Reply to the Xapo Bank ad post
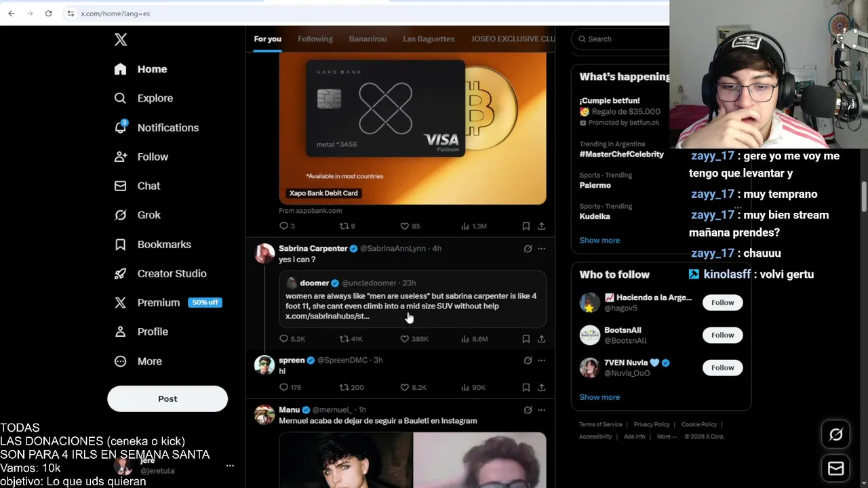The width and height of the screenshot is (868, 488). point(287,226)
